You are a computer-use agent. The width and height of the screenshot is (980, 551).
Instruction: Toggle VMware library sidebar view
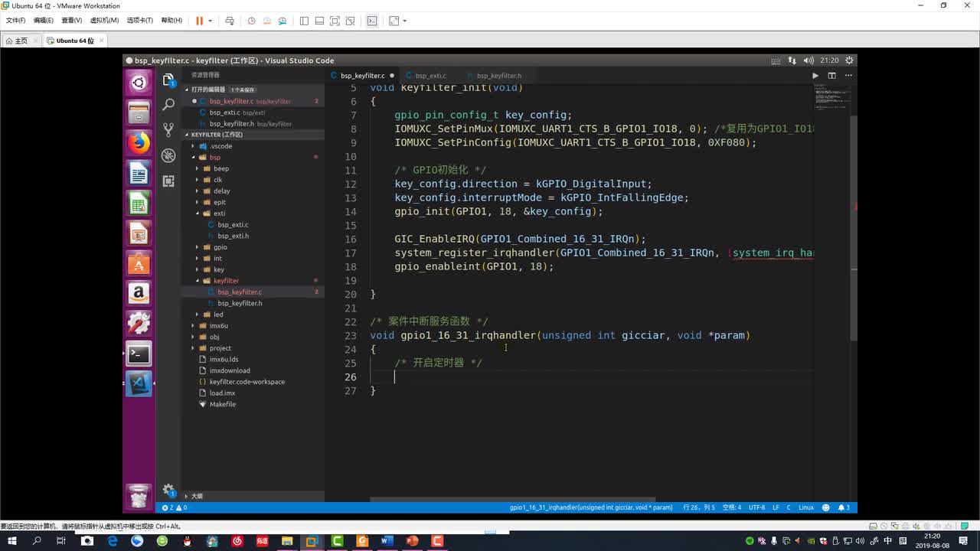click(x=304, y=21)
